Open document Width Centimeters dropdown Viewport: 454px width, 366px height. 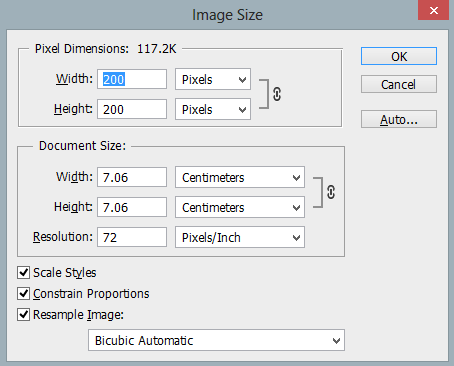point(240,177)
